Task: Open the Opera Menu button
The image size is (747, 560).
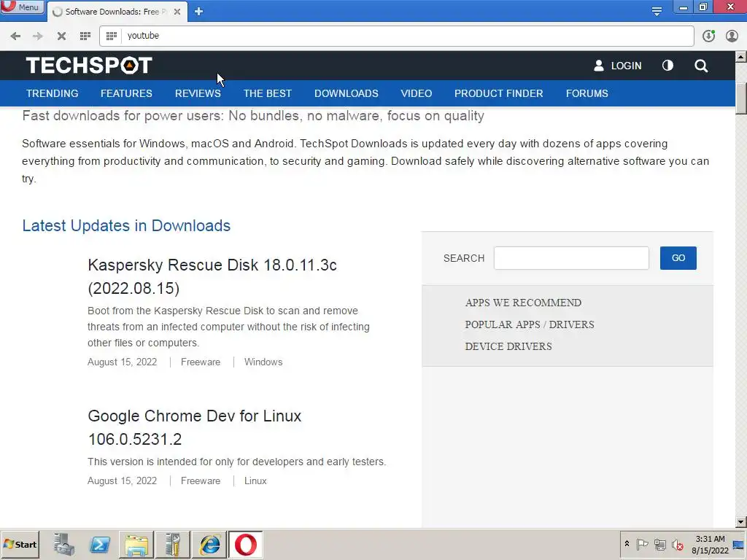Action: (22, 7)
